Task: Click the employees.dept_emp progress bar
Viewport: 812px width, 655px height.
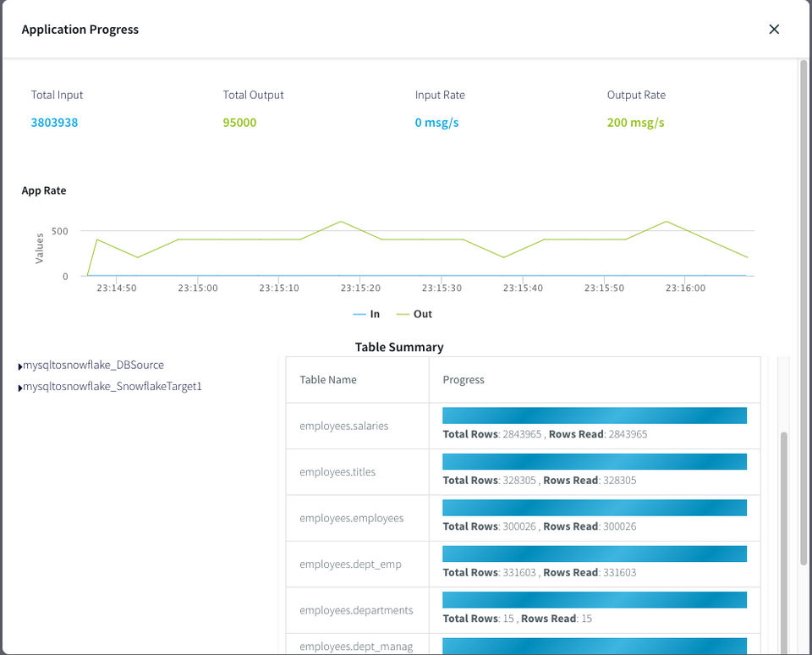Action: [595, 553]
